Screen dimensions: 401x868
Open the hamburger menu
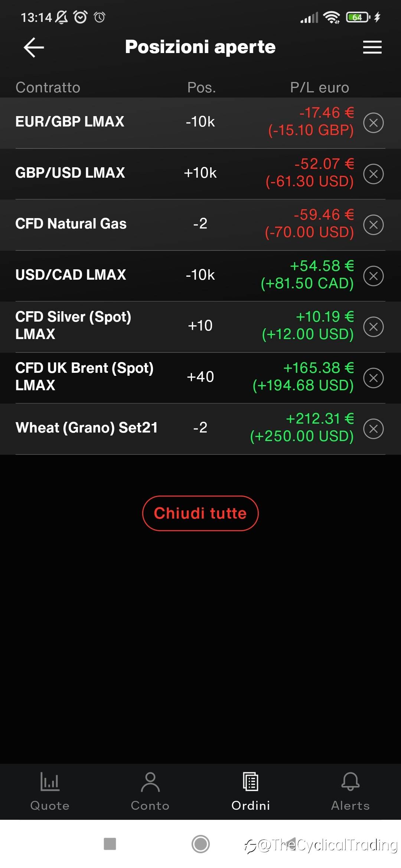click(x=372, y=47)
